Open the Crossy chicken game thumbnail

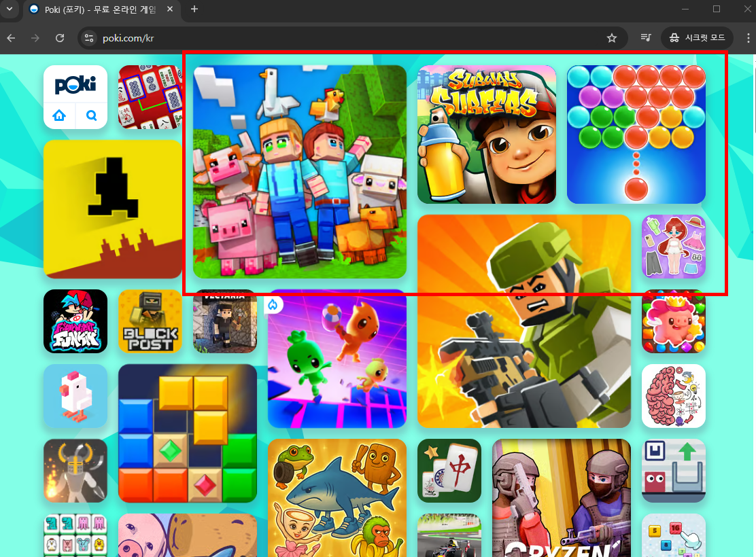75,396
